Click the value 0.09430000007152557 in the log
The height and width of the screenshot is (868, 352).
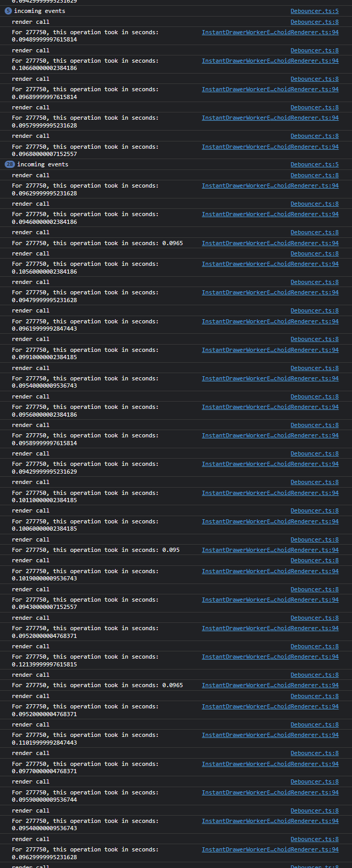point(45,607)
